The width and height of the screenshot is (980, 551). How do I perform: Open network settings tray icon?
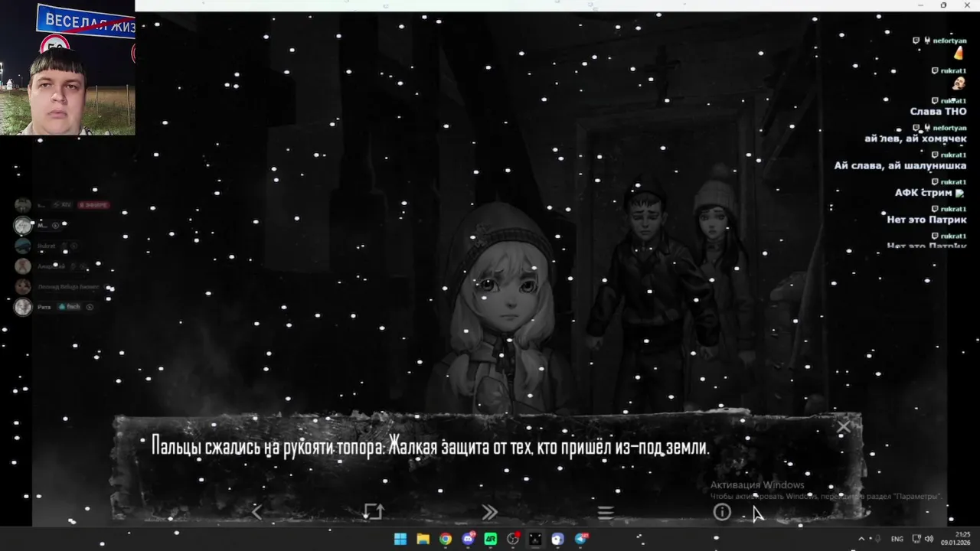[x=916, y=539]
